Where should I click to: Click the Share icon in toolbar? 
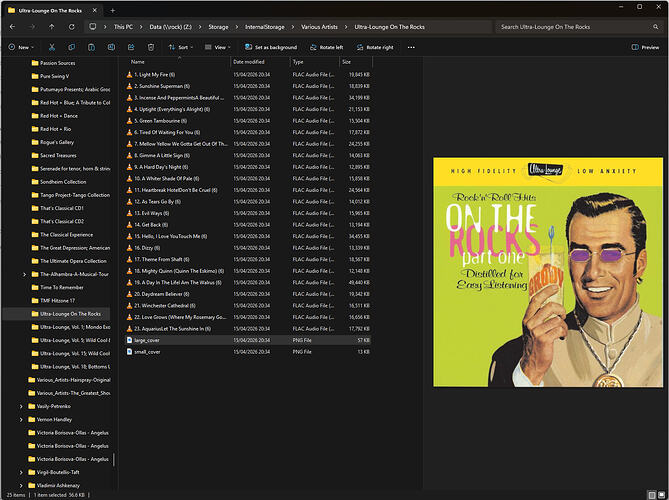(x=131, y=47)
